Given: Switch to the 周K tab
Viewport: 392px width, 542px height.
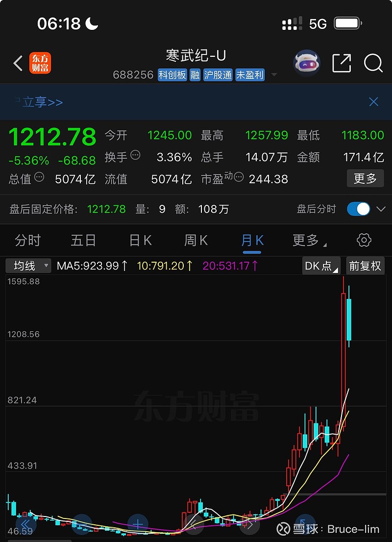Looking at the screenshot, I should click(x=196, y=240).
